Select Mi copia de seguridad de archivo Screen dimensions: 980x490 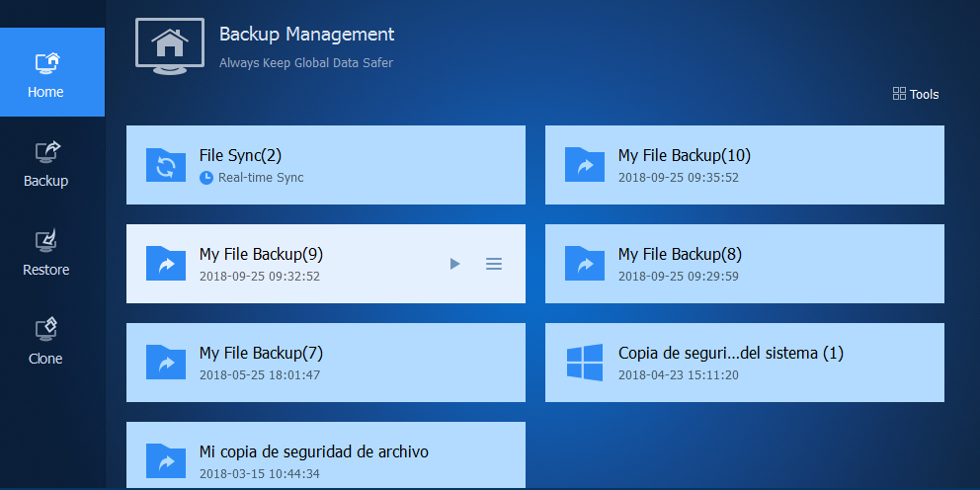pyautogui.click(x=313, y=451)
